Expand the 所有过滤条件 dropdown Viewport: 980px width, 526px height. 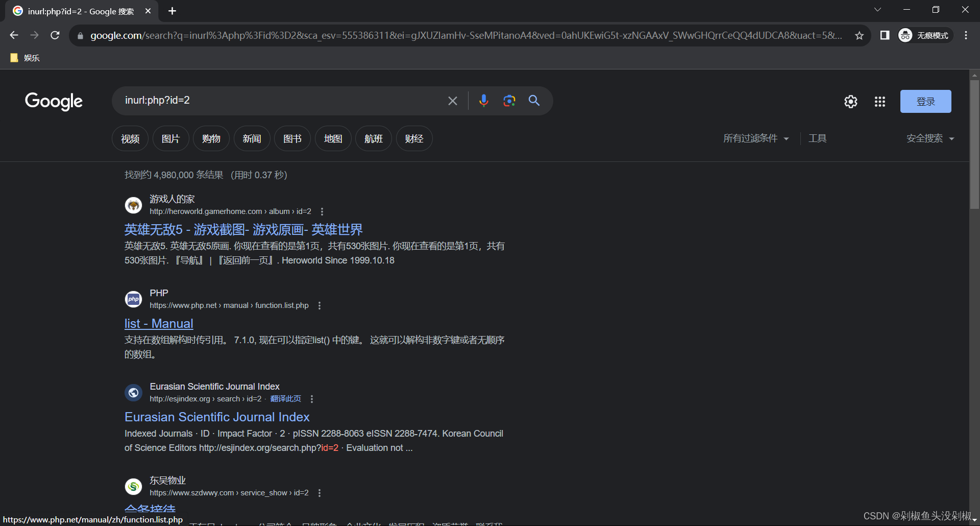point(756,138)
